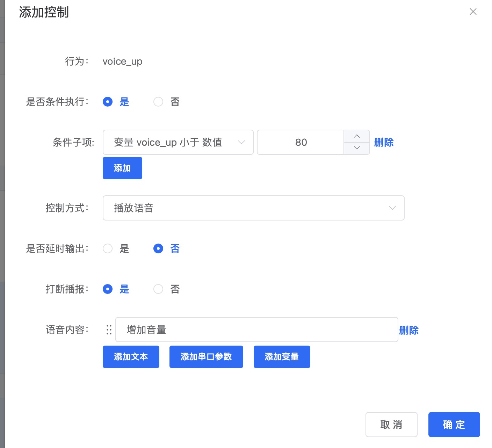492x448 pixels.
Task: Click the 取消 button to cancel
Action: pos(391,425)
